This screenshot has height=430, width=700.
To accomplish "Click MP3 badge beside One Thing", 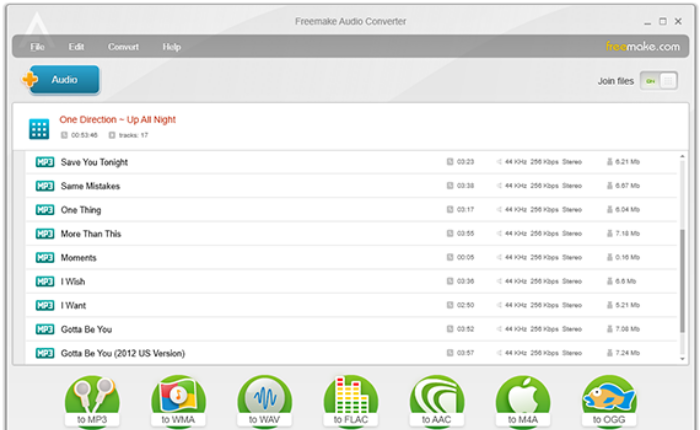I will pyautogui.click(x=45, y=209).
